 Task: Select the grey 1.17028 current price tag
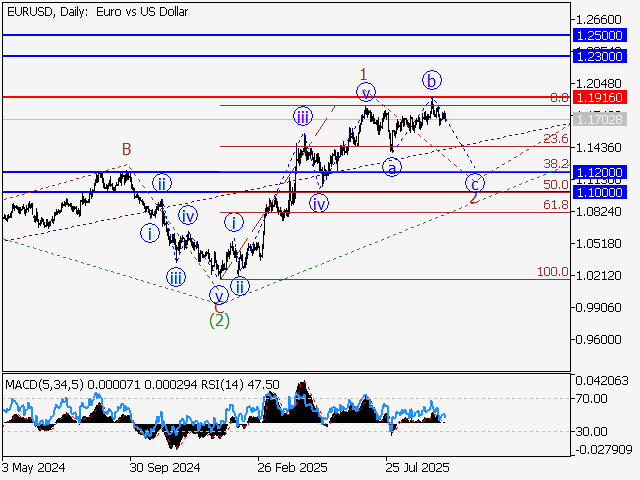point(600,119)
